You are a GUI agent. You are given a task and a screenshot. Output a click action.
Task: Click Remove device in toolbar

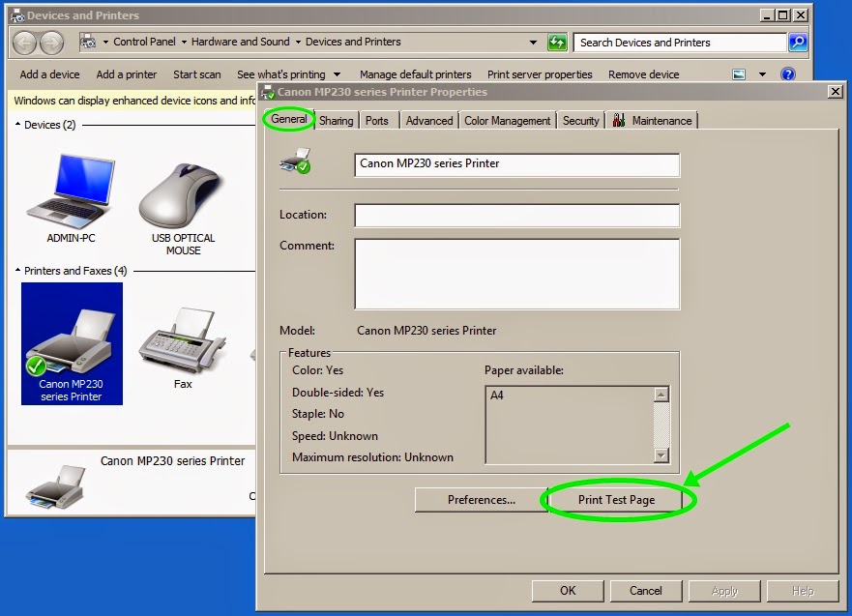pos(643,74)
